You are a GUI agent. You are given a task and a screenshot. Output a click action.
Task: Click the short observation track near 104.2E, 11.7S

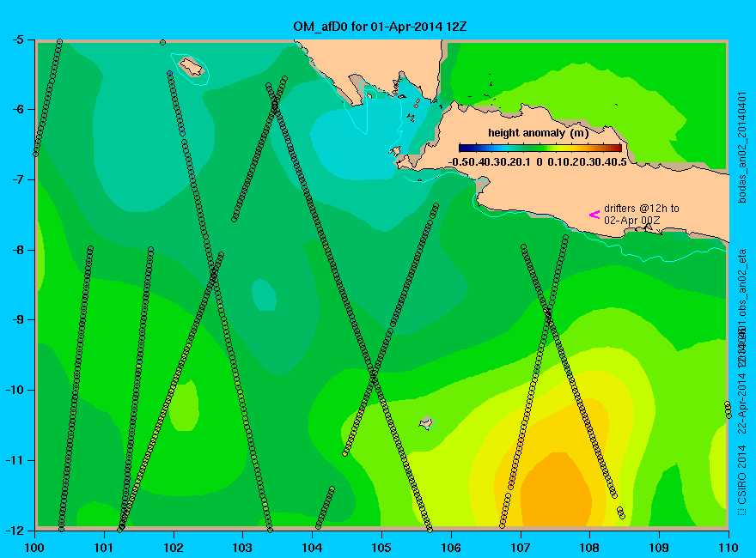[325, 508]
